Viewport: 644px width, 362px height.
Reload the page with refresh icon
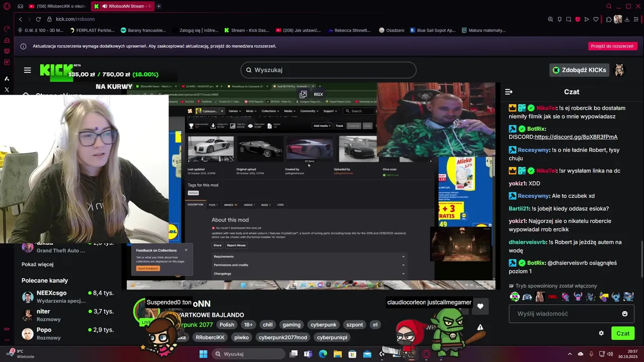pyautogui.click(x=38, y=19)
